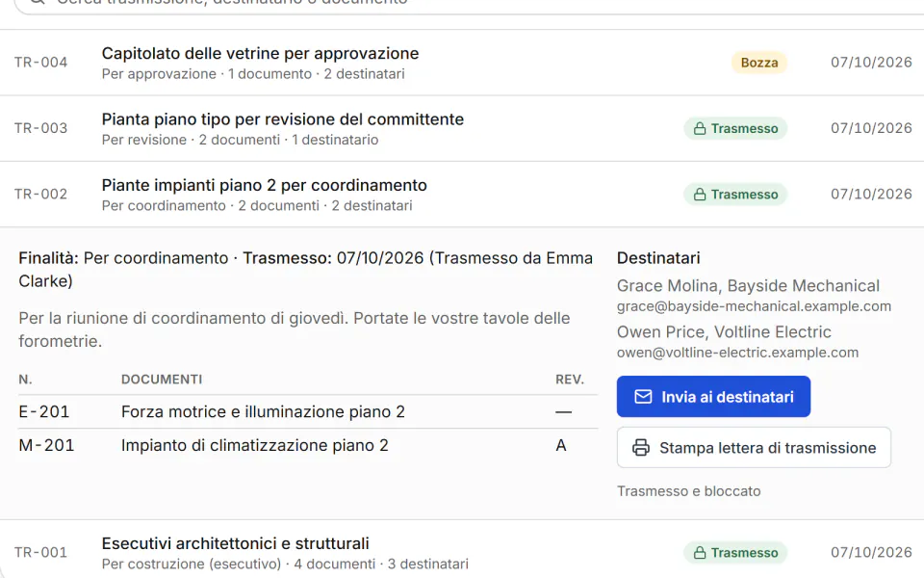Viewport: 924px width, 578px height.
Task: Print with Stampa lettera di trasmissione button
Action: click(754, 448)
